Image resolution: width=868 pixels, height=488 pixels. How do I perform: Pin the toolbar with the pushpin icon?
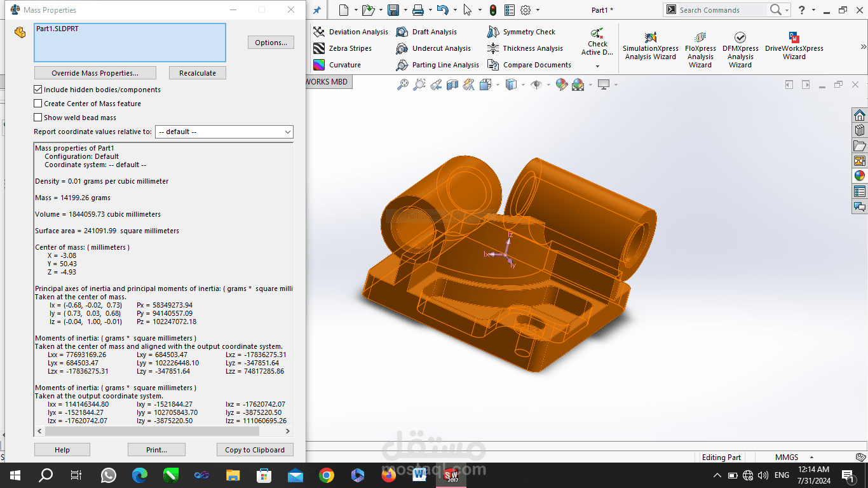click(317, 10)
